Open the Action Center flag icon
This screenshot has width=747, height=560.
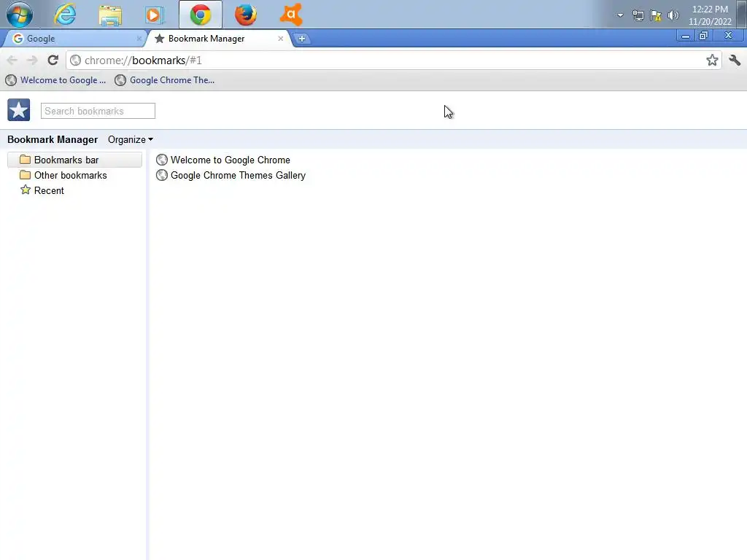(656, 16)
